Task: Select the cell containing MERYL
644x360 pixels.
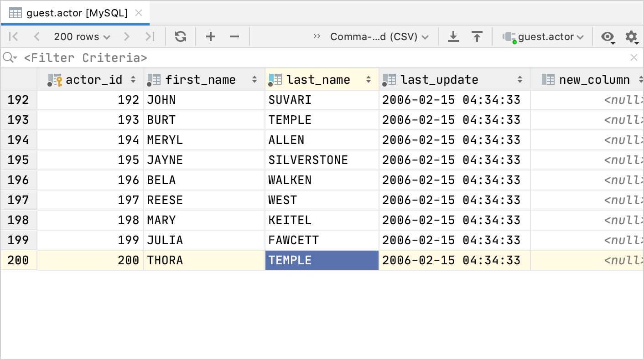Action: [x=204, y=140]
